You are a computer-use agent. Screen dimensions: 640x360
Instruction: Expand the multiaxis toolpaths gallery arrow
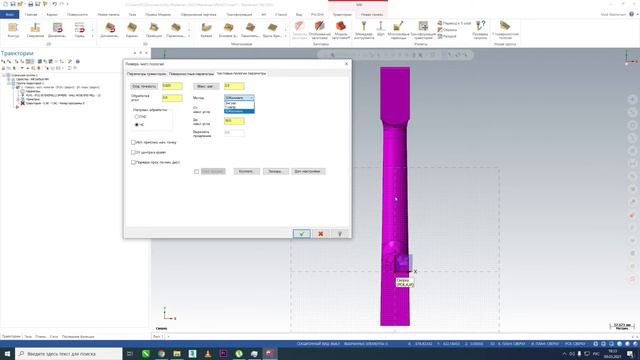285,36
